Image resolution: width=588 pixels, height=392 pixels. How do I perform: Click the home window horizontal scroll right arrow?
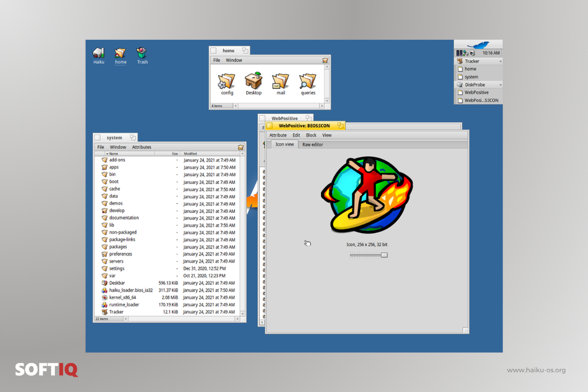tap(322, 106)
